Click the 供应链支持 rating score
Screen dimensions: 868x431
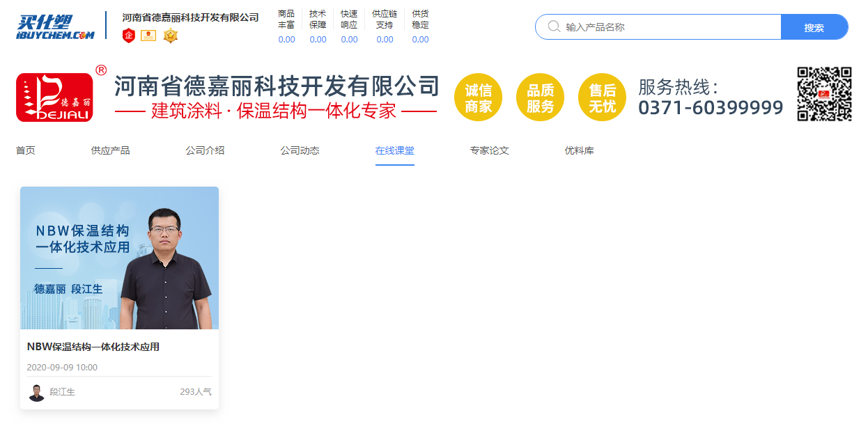385,40
